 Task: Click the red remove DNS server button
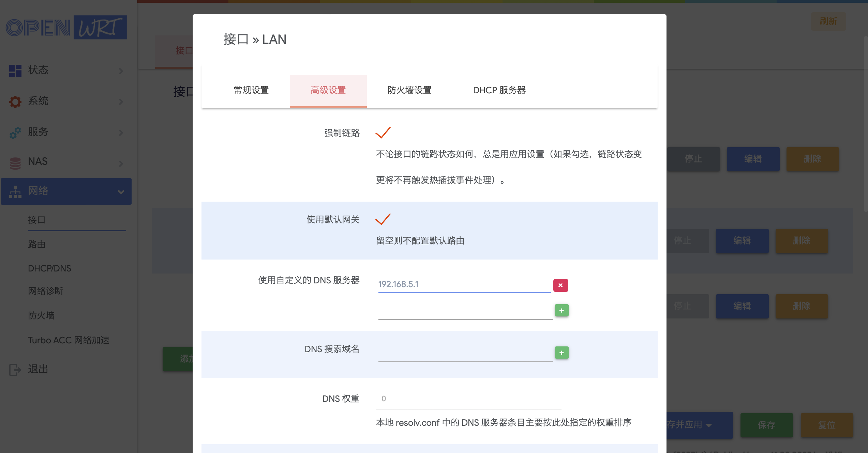(x=560, y=285)
